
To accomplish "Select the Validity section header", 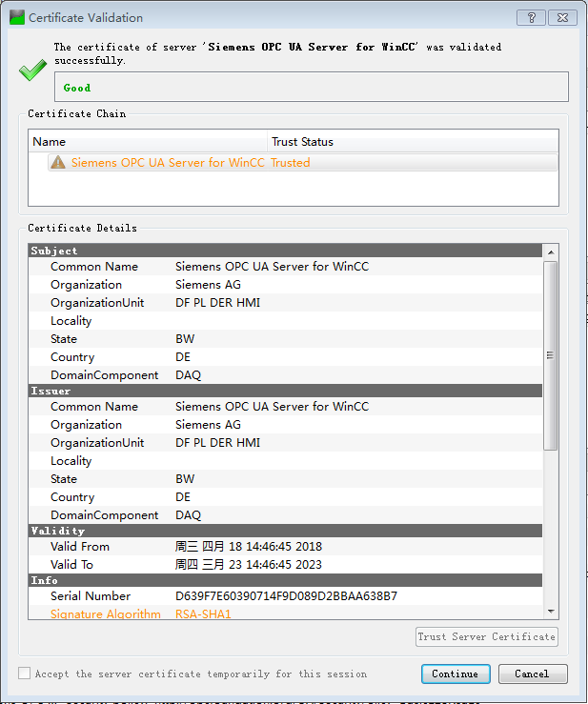I will click(x=286, y=531).
